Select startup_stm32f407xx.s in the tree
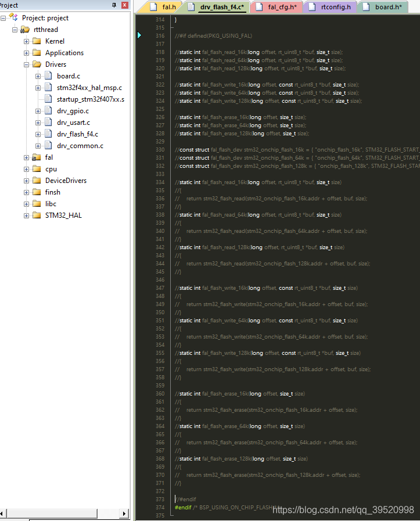This screenshot has width=420, height=521. click(x=91, y=99)
